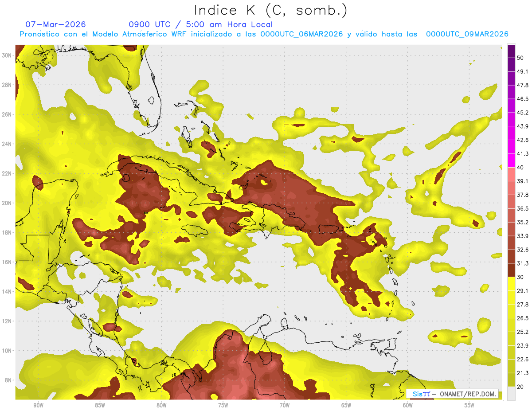Click the "23.9" colorbar value
The width and height of the screenshot is (532, 411).
[x=523, y=345]
